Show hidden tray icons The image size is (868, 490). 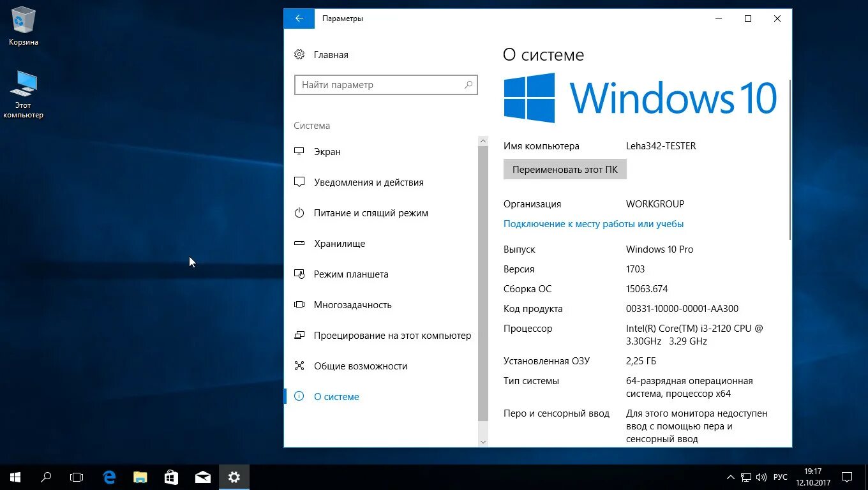tap(731, 477)
